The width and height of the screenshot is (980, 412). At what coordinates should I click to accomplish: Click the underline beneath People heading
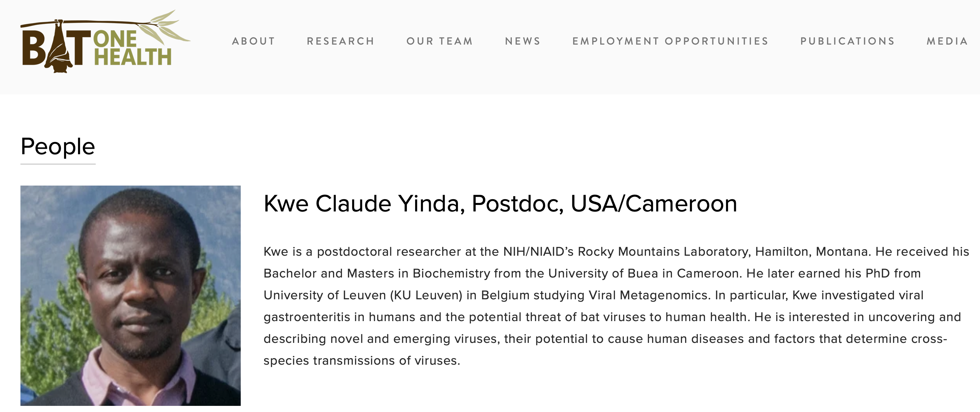point(58,164)
